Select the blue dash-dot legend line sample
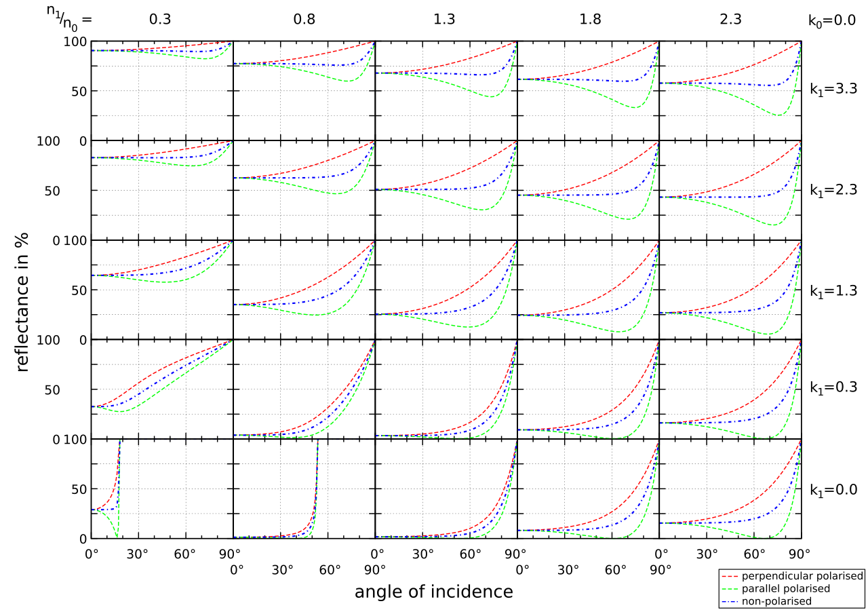The width and height of the screenshot is (868, 612). (731, 601)
